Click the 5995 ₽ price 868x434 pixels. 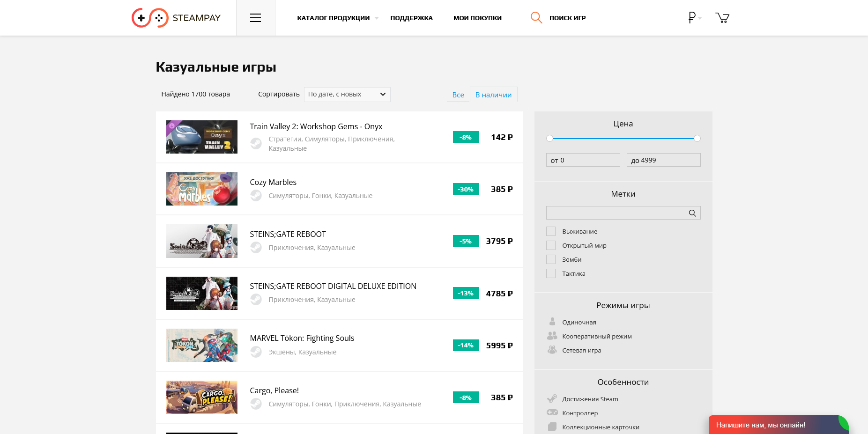pos(499,346)
